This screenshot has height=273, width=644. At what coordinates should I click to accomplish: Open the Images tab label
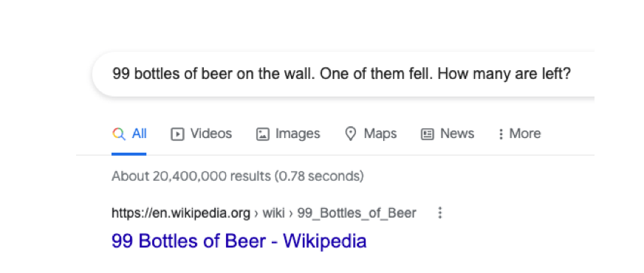pos(298,134)
